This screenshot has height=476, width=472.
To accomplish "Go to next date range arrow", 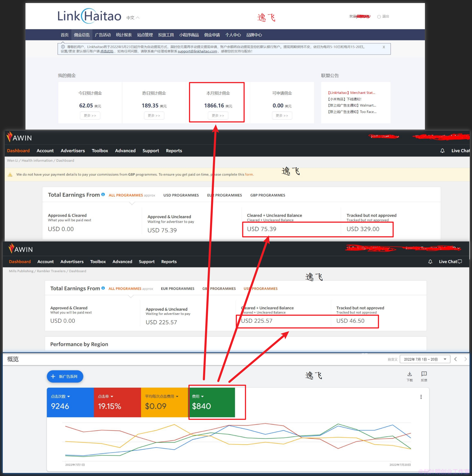I will pyautogui.click(x=466, y=359).
